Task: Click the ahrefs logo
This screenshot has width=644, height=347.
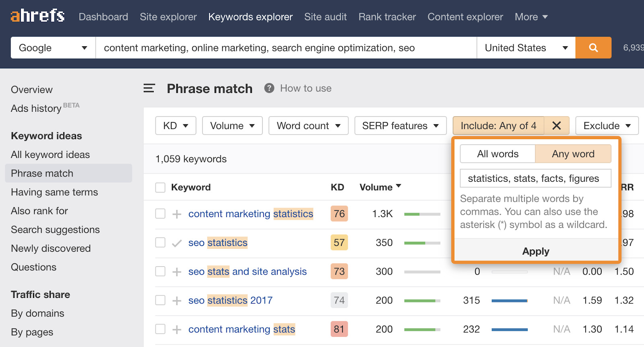Action: click(37, 16)
